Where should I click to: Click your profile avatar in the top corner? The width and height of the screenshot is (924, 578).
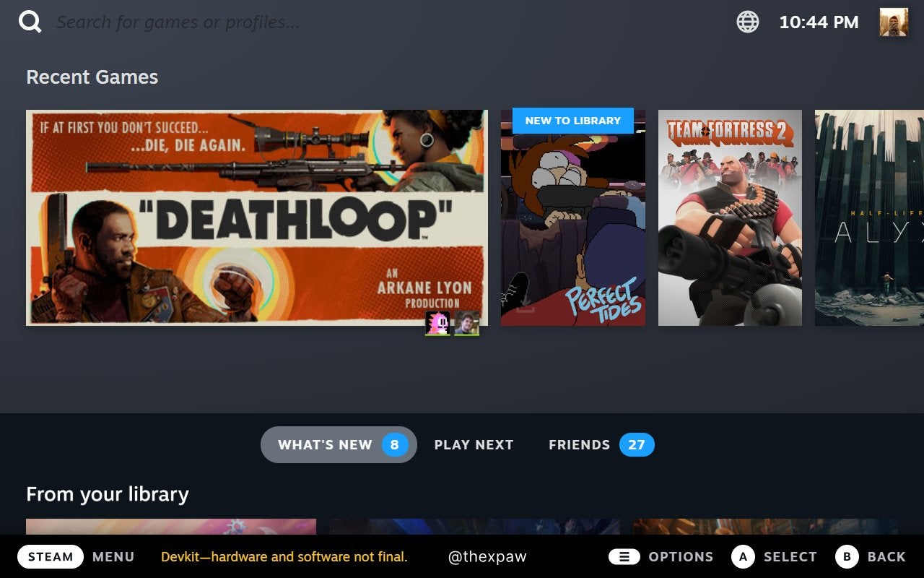894,22
